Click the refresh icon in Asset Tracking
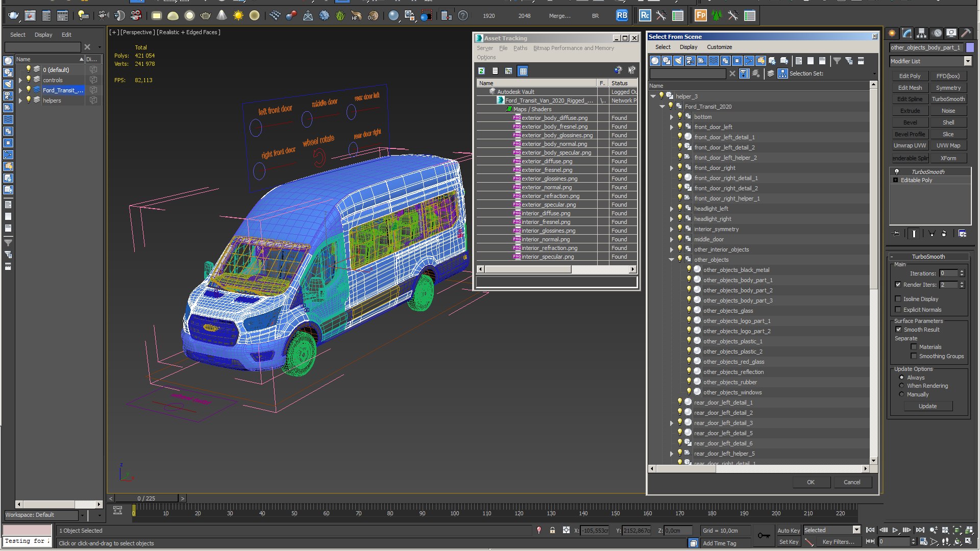This screenshot has height=551, width=980. [x=481, y=71]
